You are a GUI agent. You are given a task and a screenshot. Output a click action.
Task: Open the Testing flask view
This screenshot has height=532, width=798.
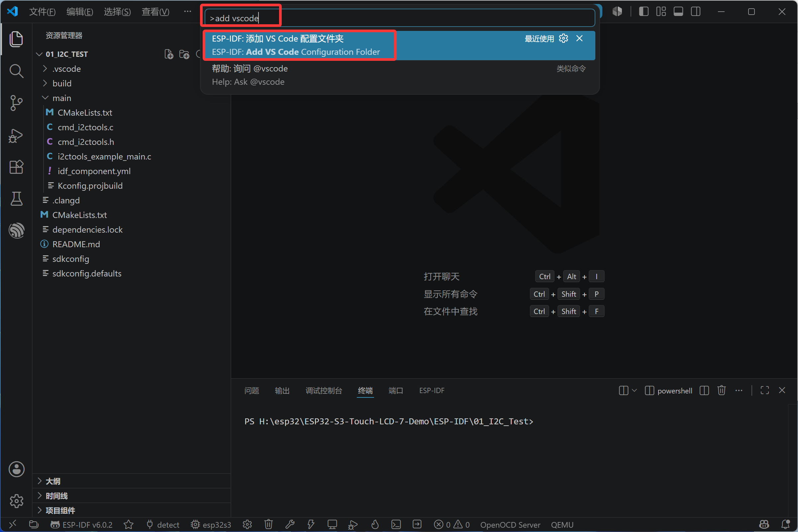point(16,199)
